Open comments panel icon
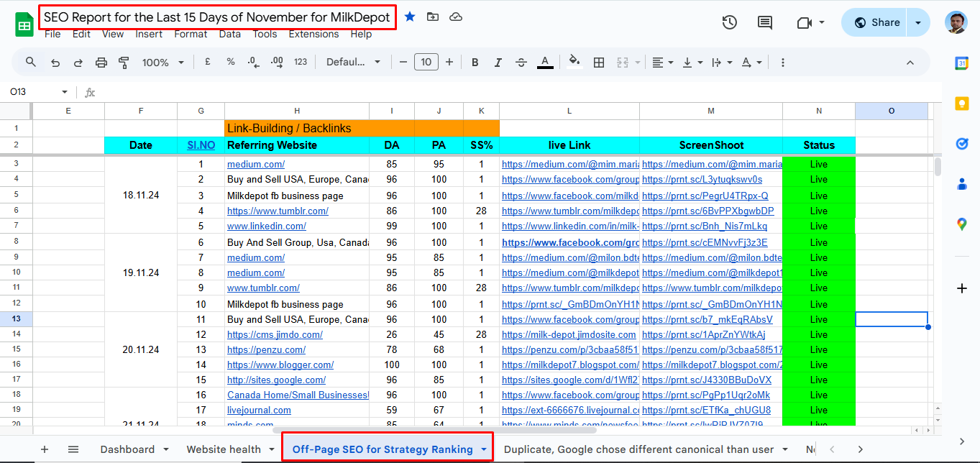Image resolution: width=980 pixels, height=463 pixels. [x=765, y=22]
